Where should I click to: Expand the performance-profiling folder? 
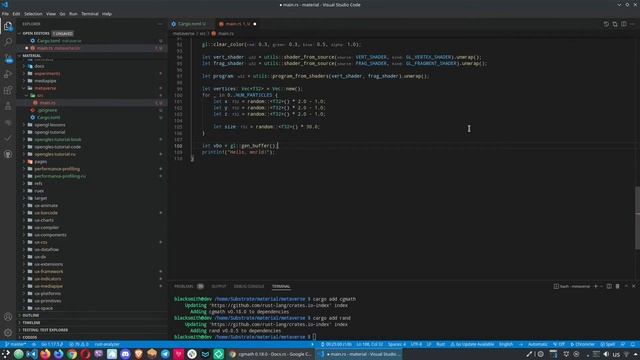[x=24, y=169]
